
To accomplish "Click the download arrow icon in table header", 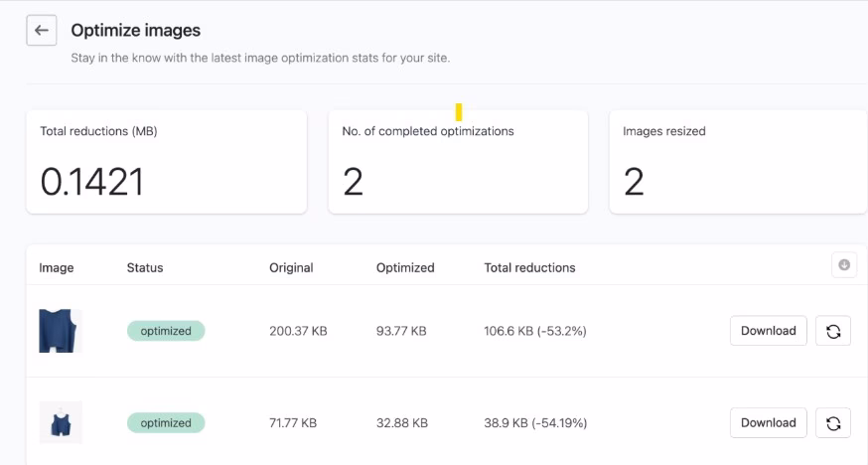I will pyautogui.click(x=843, y=264).
